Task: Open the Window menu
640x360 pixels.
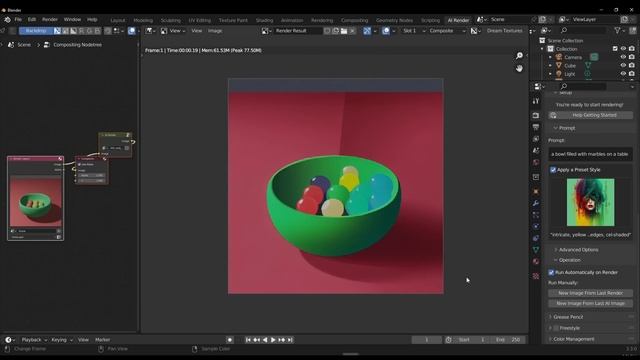Action: click(x=72, y=20)
